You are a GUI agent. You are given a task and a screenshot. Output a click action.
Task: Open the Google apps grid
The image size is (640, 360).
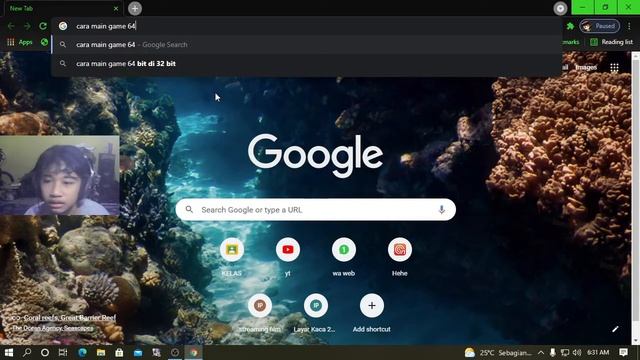pyautogui.click(x=614, y=68)
